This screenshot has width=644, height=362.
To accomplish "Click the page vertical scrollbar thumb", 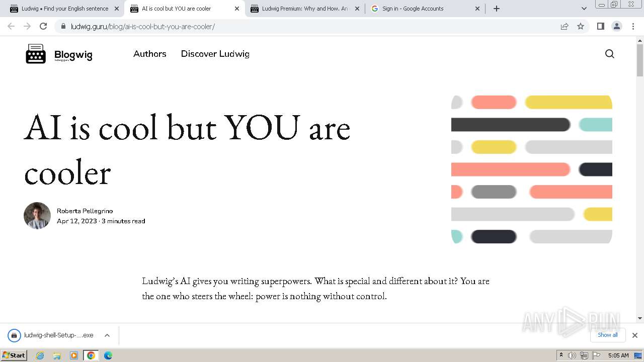I will point(639,61).
